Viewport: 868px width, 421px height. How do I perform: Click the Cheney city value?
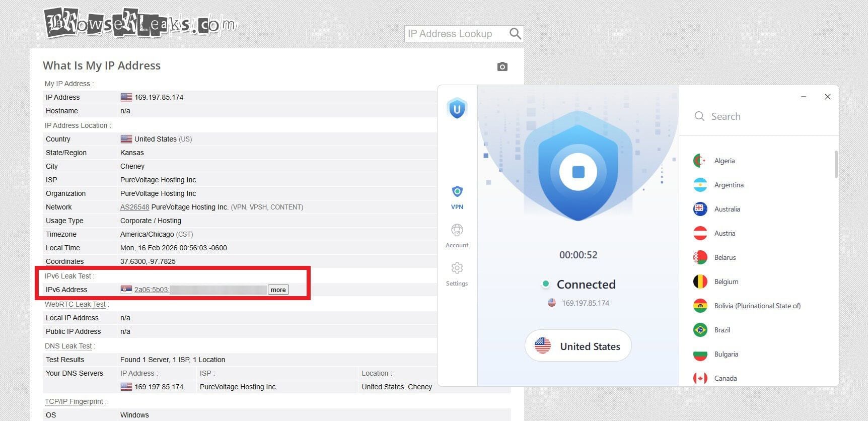point(132,166)
